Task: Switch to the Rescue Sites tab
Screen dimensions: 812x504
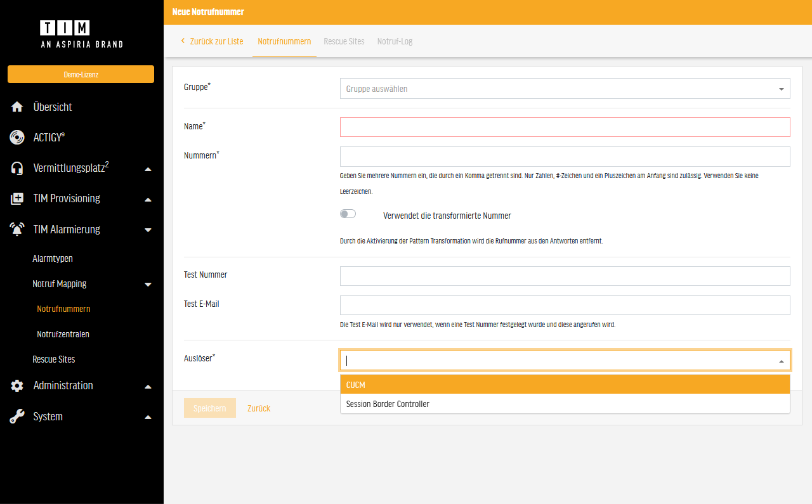Action: pos(344,41)
